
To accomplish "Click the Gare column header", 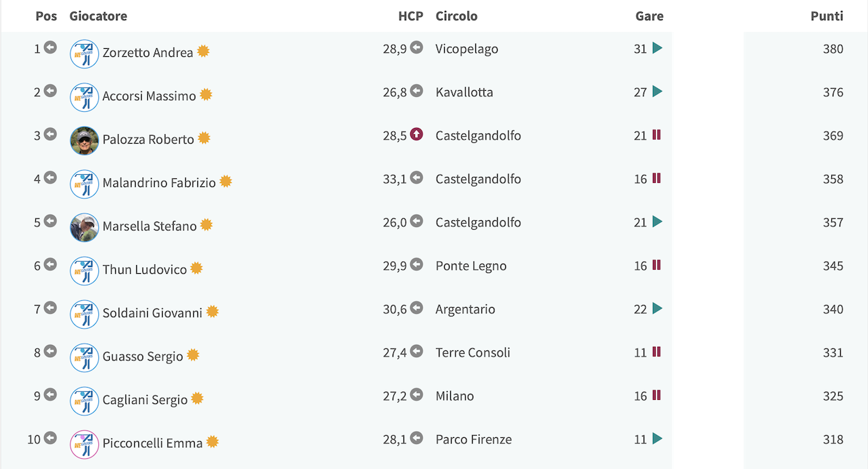I will pyautogui.click(x=650, y=16).
